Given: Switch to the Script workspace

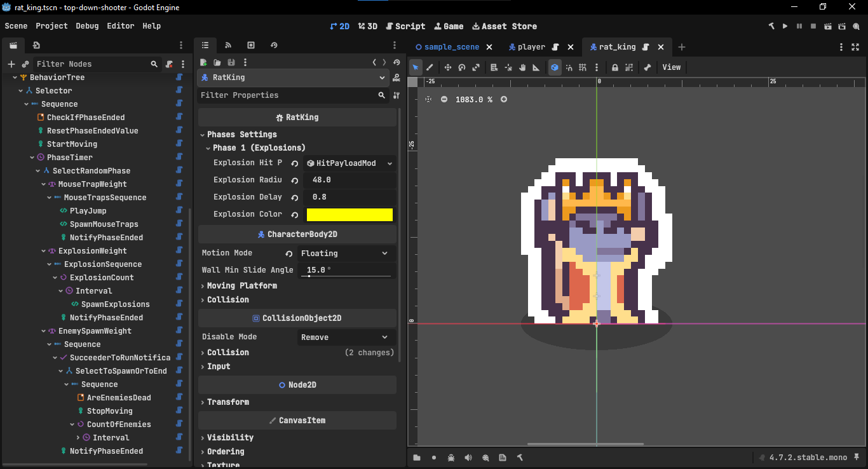Looking at the screenshot, I should click(405, 26).
